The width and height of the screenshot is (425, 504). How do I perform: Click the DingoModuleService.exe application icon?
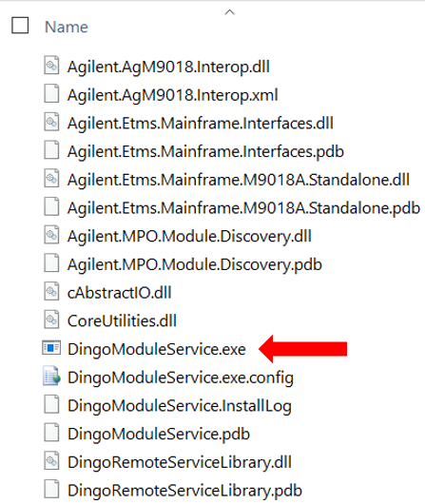tap(51, 348)
